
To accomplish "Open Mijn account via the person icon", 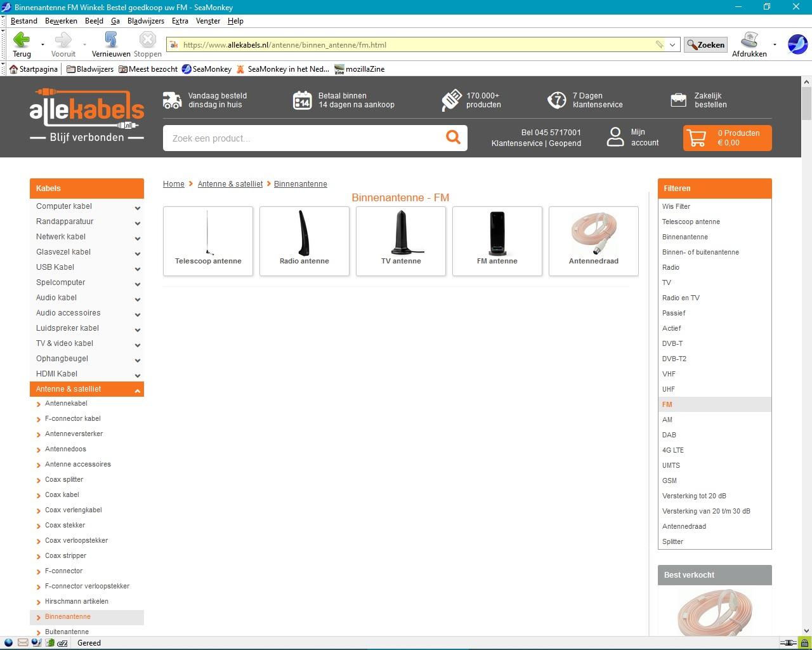I will click(615, 137).
